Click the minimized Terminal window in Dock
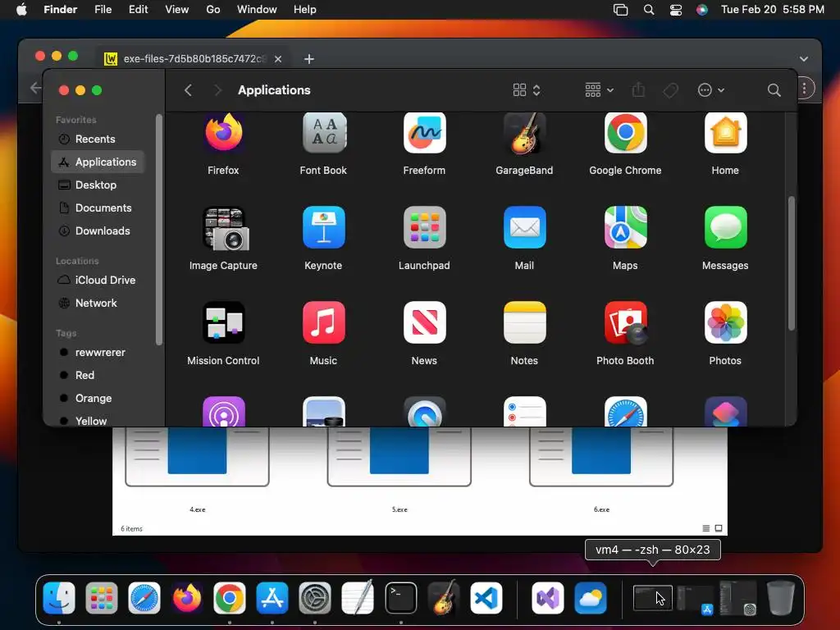Viewport: 840px width, 630px height. tap(652, 598)
